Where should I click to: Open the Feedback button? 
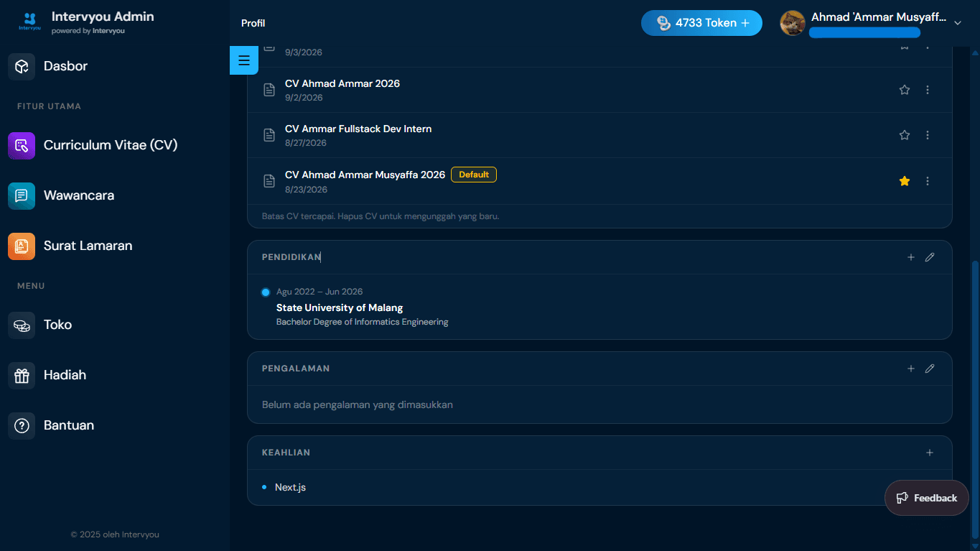[926, 498]
